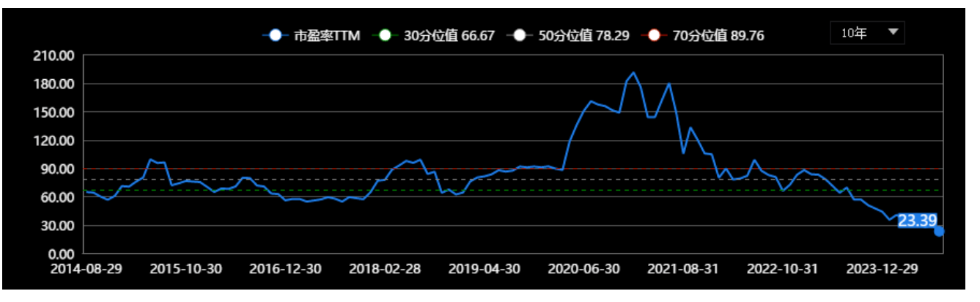The height and width of the screenshot is (302, 980).
Task: Click the 180.00 y-axis label
Action: tap(55, 84)
